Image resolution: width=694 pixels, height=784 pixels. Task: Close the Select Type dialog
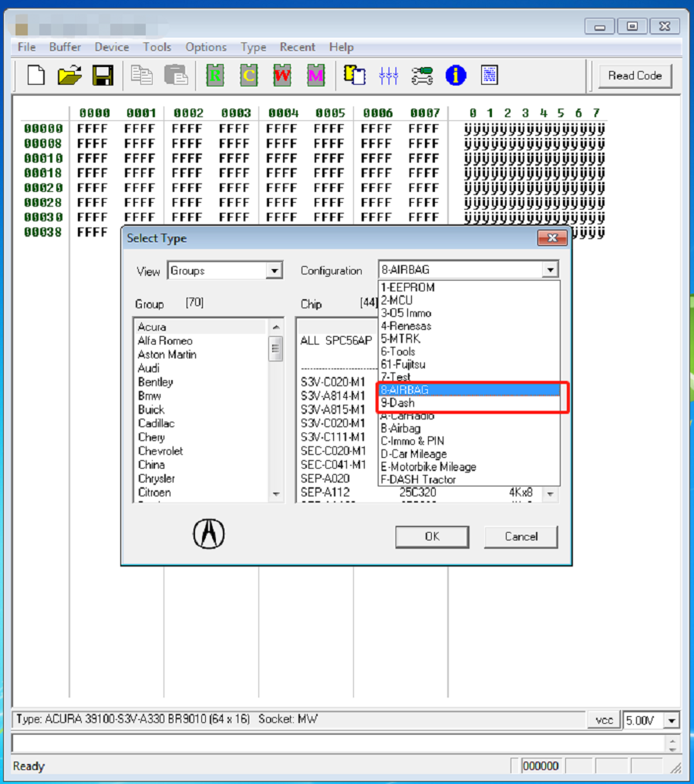(552, 238)
